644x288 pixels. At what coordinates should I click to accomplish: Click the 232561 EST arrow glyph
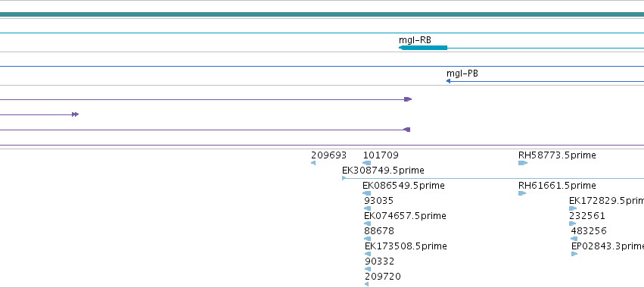tap(573, 224)
